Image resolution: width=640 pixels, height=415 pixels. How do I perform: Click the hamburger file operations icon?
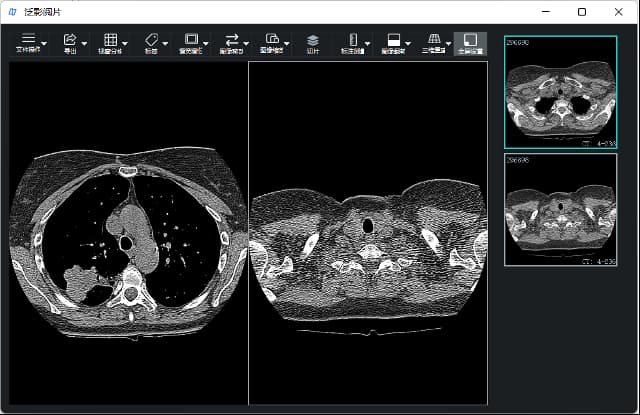[28, 39]
